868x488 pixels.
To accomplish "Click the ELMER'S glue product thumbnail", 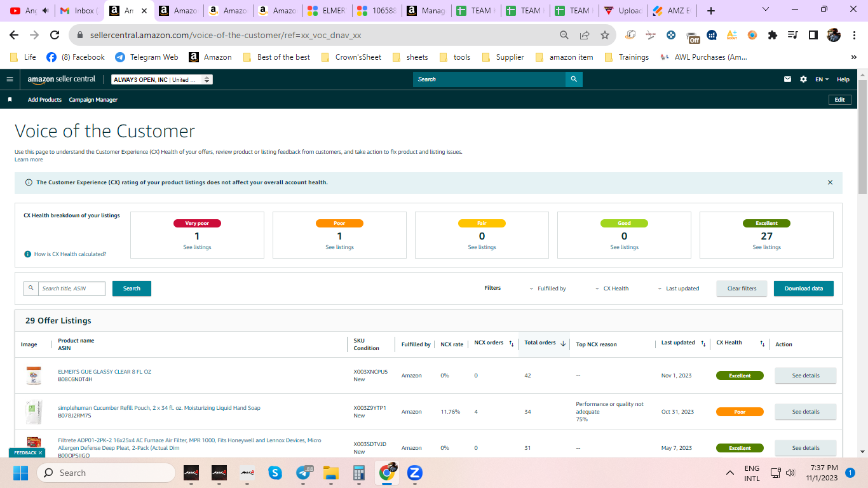I will [34, 376].
